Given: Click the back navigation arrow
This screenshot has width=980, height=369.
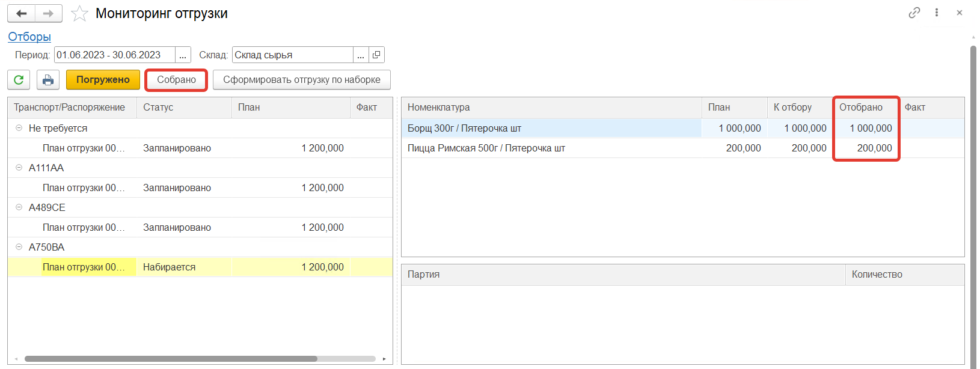Looking at the screenshot, I should pos(22,13).
